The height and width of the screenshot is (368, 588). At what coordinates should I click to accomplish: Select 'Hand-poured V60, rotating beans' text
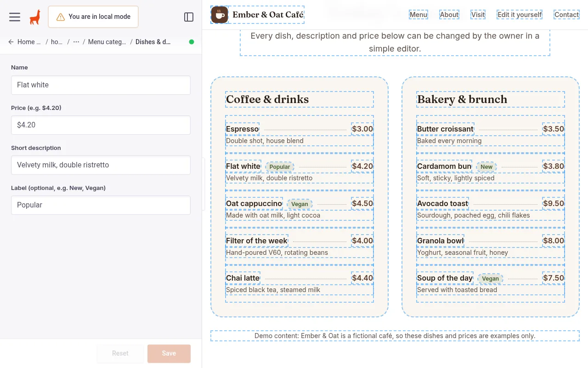coord(277,253)
